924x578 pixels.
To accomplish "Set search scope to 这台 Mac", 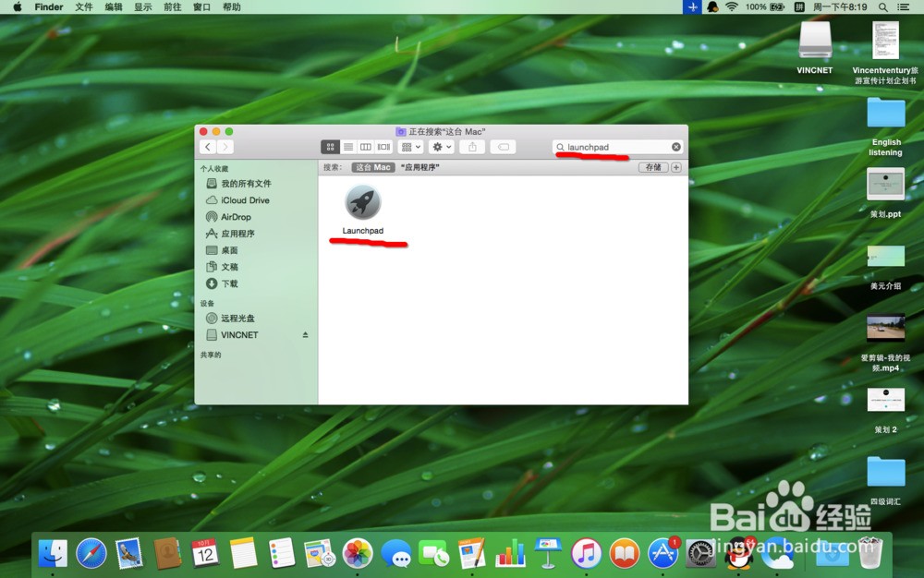I will point(373,167).
